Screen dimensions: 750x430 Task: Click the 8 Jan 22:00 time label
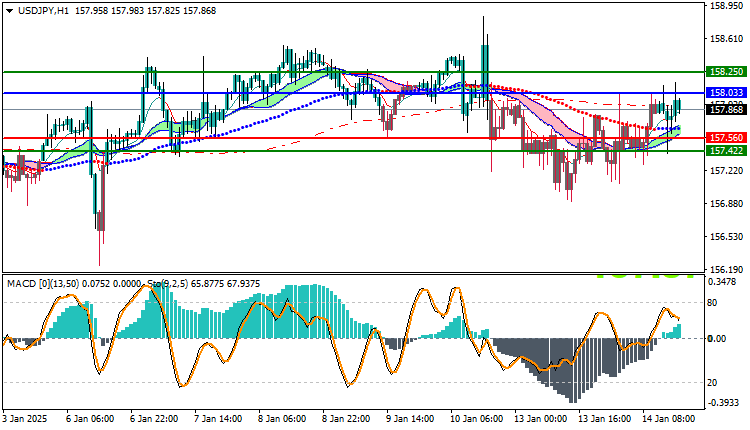[x=346, y=419]
